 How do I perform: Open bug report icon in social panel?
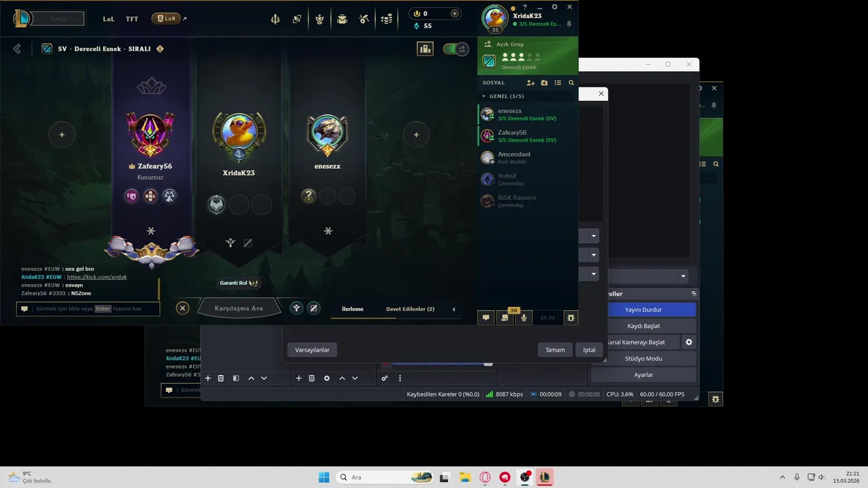(571, 317)
